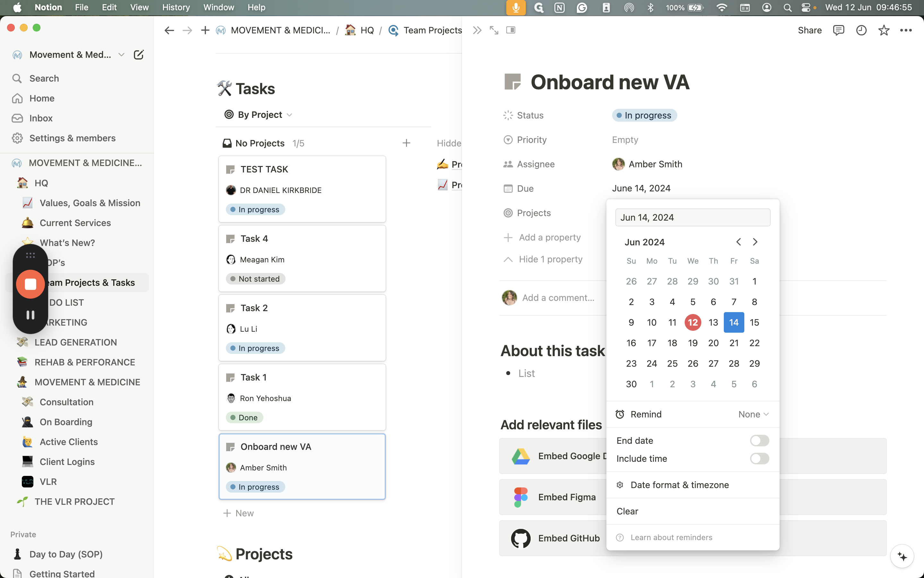
Task: Create a New task at list bottom
Action: [238, 513]
